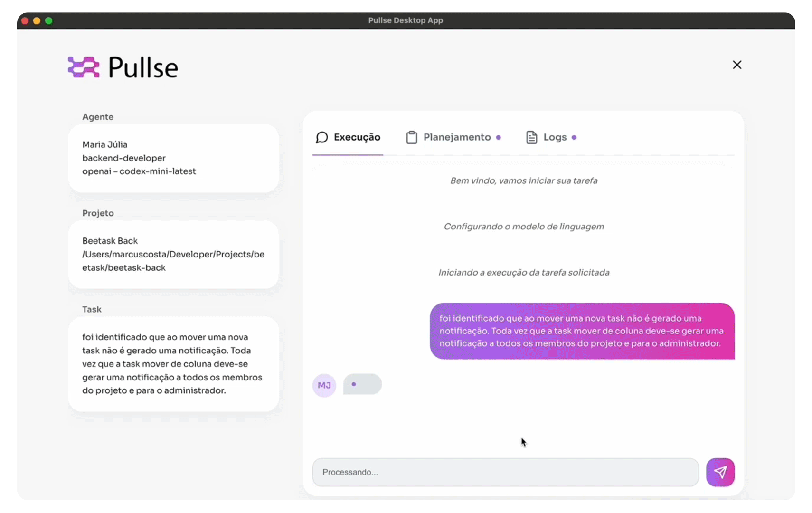Click 'Iniciando a execução da tarefa solicitada' message

(x=524, y=273)
